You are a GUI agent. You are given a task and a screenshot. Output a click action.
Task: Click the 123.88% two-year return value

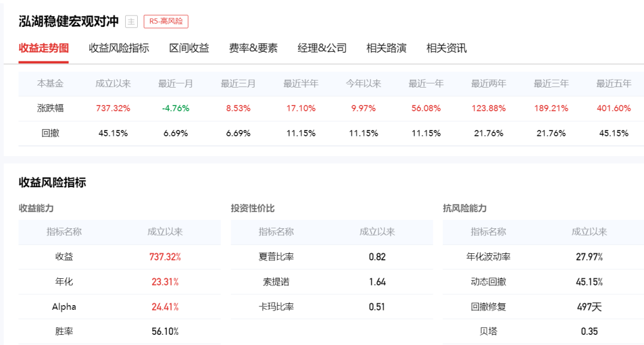click(x=488, y=108)
